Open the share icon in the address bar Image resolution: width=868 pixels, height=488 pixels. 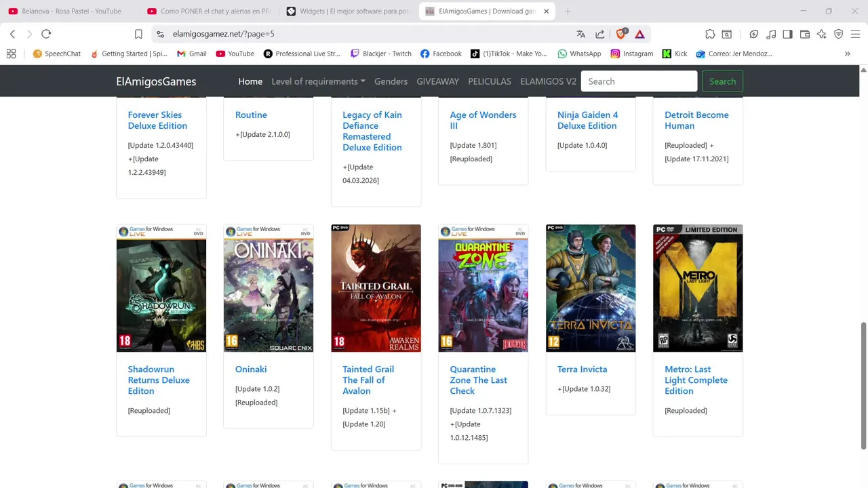click(600, 34)
